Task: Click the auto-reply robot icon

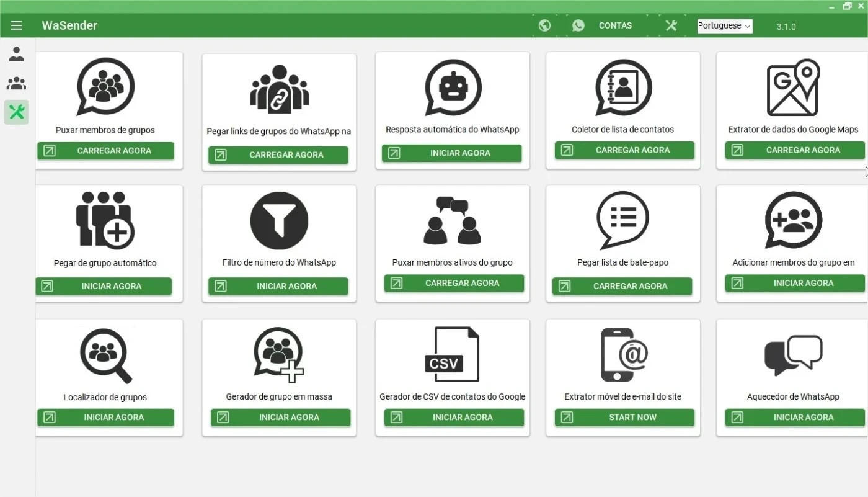Action: pyautogui.click(x=453, y=88)
